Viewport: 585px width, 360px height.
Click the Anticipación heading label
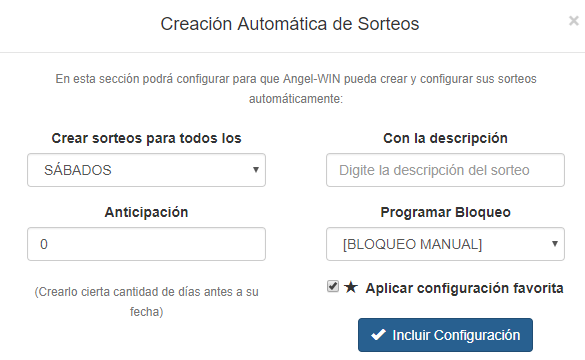146,212
